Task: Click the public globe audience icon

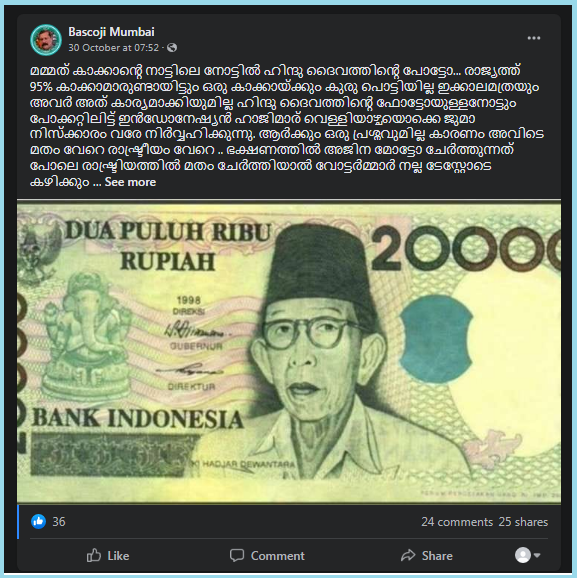Action: (x=172, y=48)
